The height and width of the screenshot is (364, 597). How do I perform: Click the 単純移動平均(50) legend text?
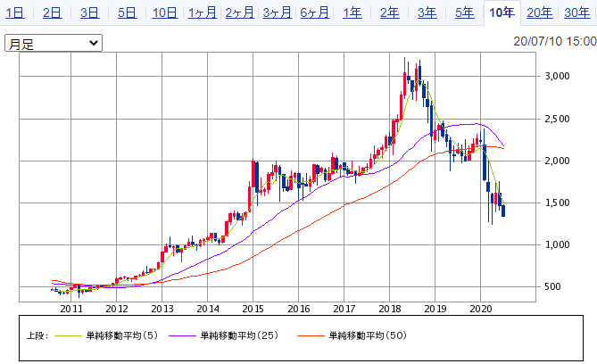point(368,335)
